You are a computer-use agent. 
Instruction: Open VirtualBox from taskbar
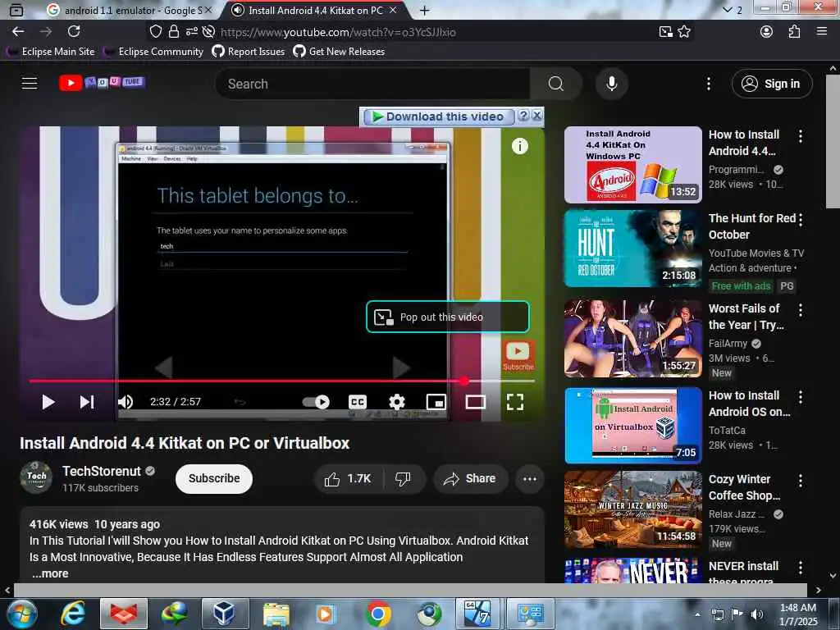[224, 614]
